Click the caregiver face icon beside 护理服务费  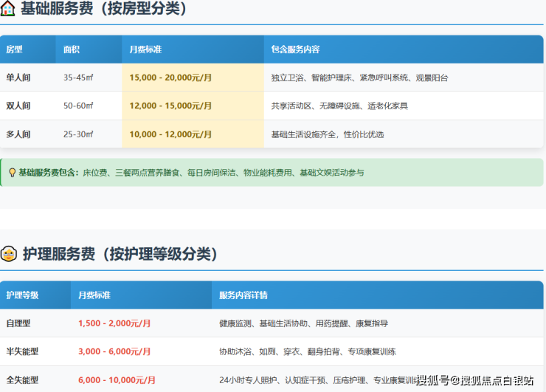[x=9, y=254]
